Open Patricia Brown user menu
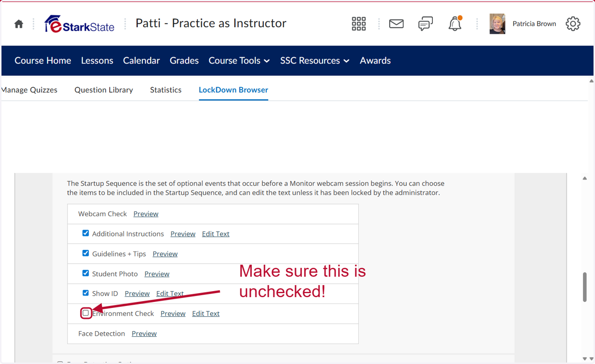595x364 pixels. 534,24
